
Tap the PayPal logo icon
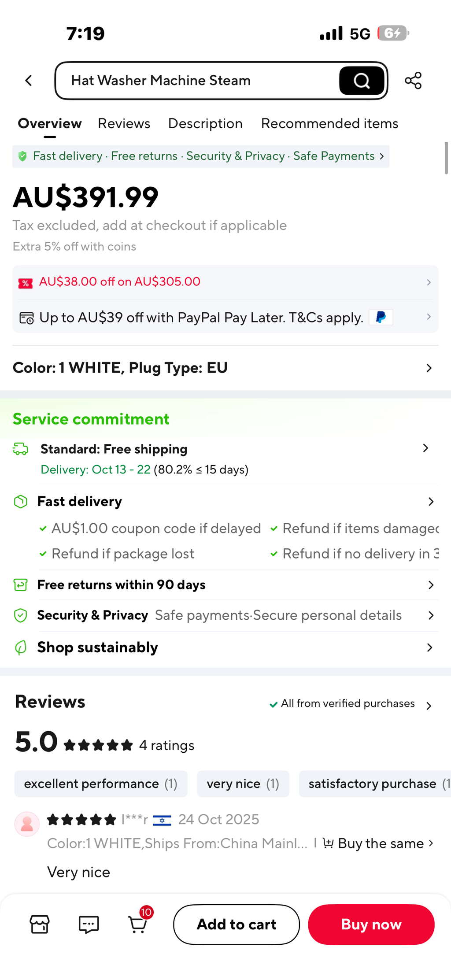381,317
